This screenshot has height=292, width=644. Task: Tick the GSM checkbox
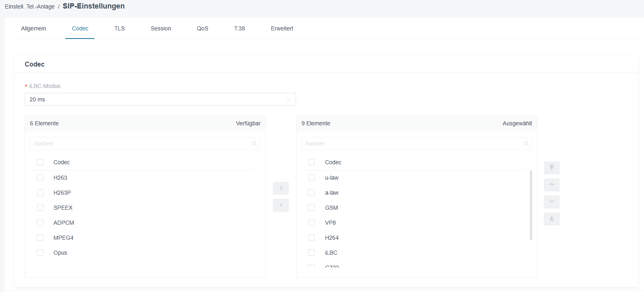(x=311, y=208)
